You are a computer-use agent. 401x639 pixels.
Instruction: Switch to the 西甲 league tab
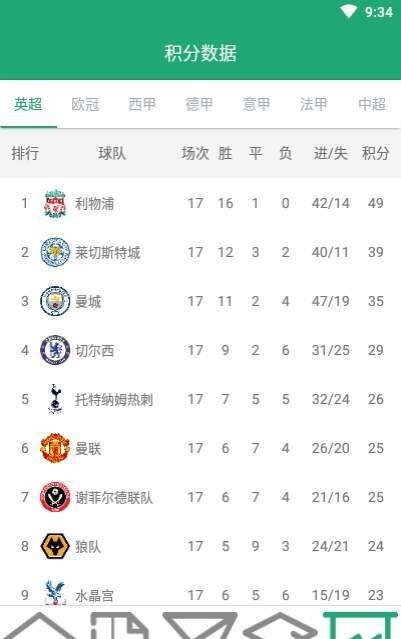(x=142, y=104)
